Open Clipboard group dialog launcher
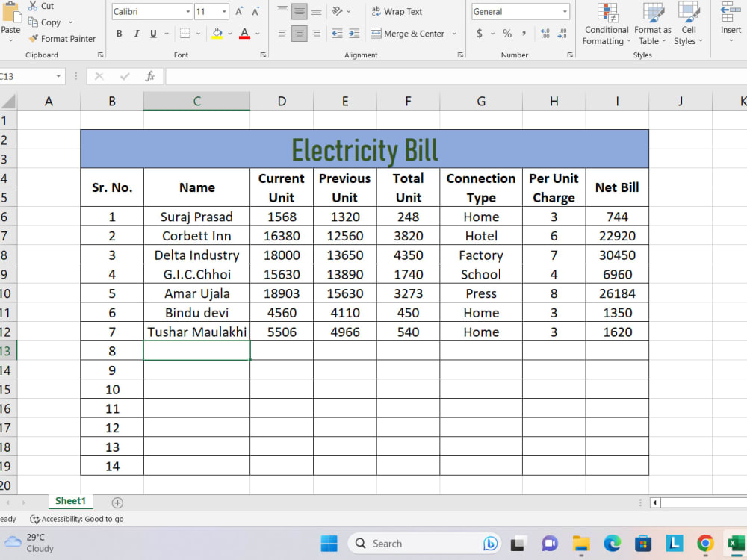 pyautogui.click(x=101, y=55)
